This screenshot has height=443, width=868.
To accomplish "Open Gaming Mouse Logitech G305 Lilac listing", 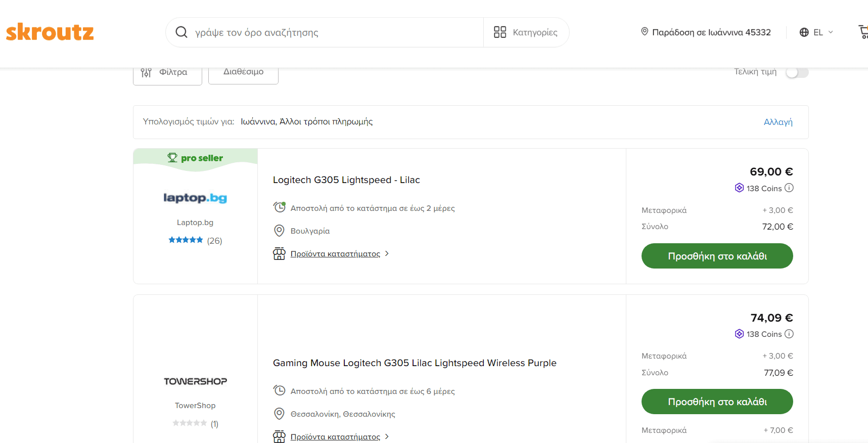I will [415, 363].
